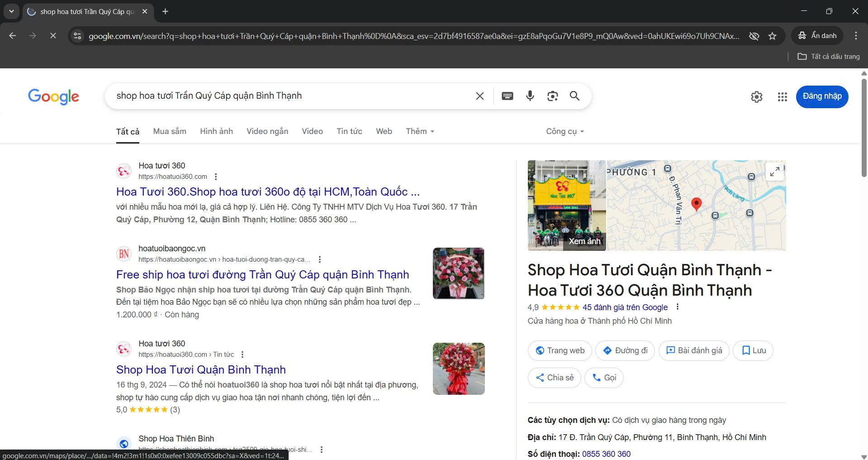Click the third-party cookies blocked eye icon

tap(754, 36)
